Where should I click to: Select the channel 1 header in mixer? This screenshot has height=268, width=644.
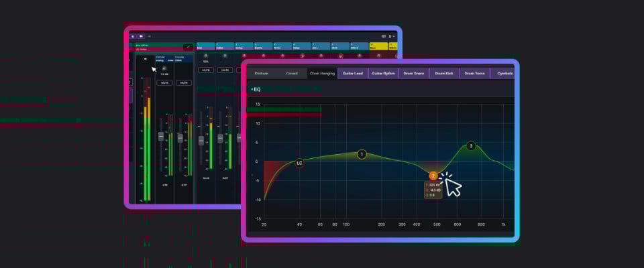click(205, 46)
